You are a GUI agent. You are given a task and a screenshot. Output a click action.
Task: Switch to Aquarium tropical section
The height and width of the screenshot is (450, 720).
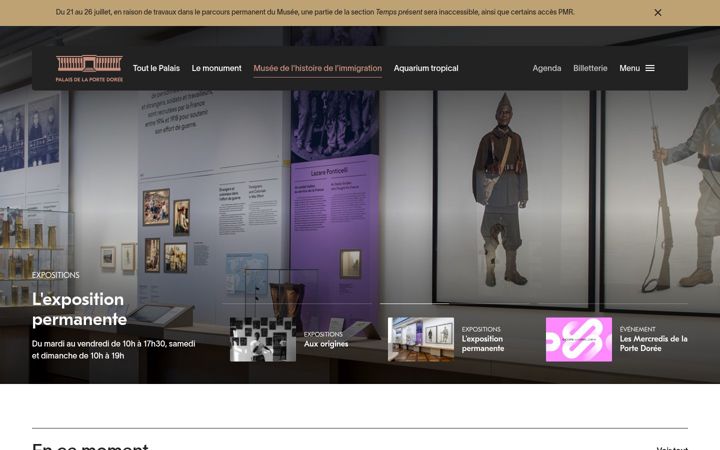[x=426, y=68]
